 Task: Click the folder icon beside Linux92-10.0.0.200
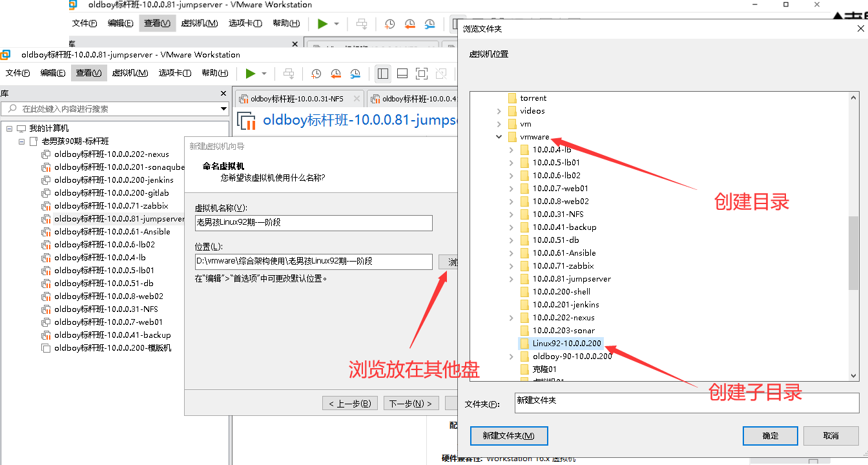click(524, 344)
